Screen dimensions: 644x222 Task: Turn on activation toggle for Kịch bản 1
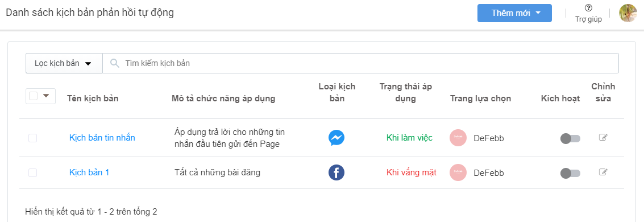point(570,174)
